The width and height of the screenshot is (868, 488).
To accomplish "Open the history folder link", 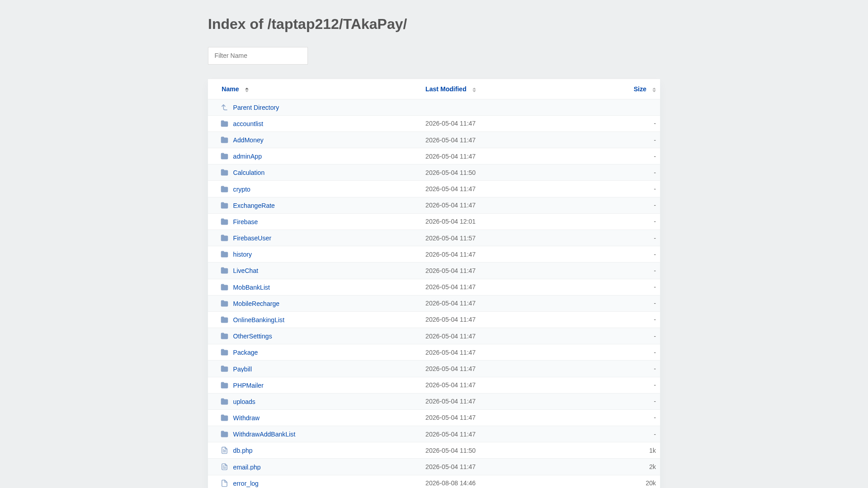I will (x=242, y=254).
